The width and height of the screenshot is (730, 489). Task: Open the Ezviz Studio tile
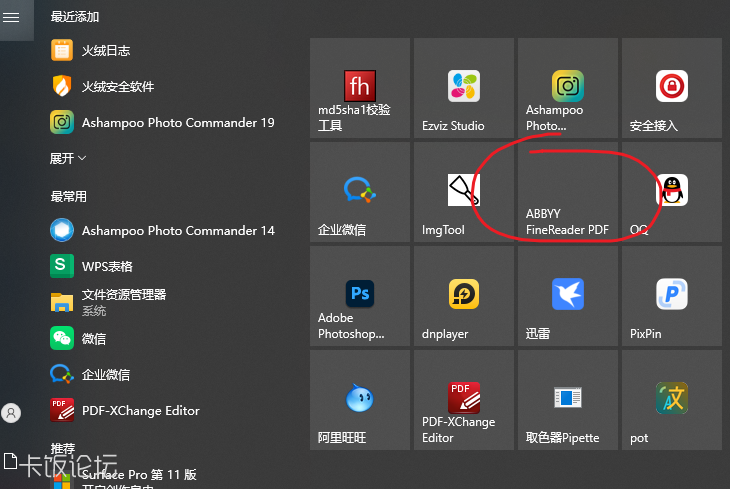point(464,88)
